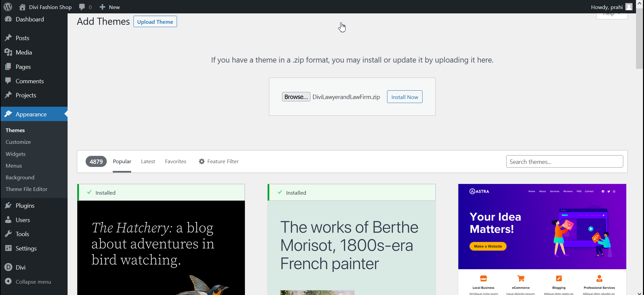Click the Divi D logo icon
Viewport: 644px width, 295px height.
click(8, 267)
